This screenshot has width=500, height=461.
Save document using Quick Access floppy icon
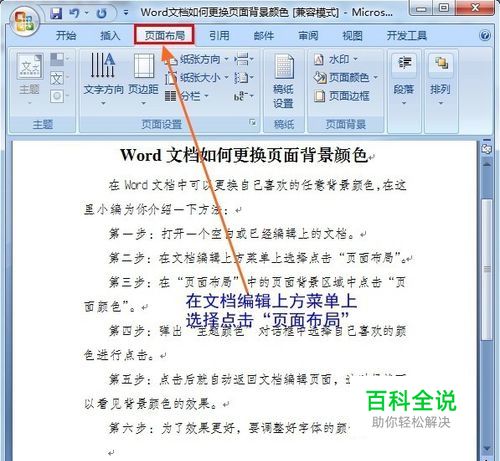tap(56, 13)
